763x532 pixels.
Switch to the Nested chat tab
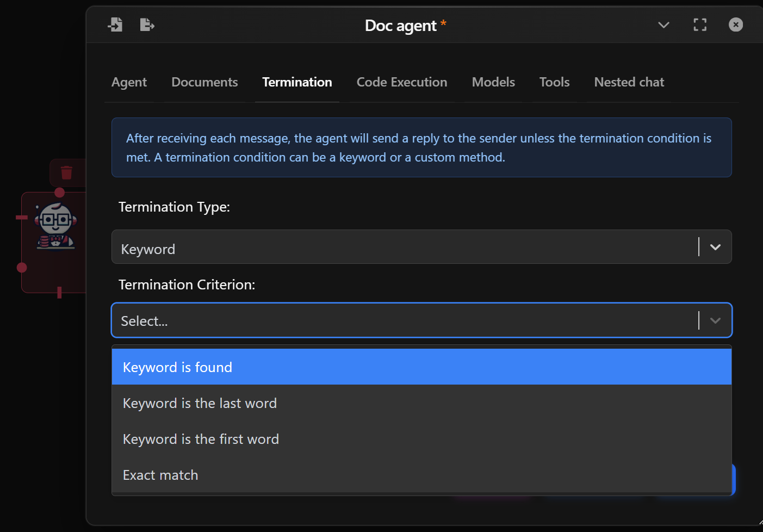point(629,82)
